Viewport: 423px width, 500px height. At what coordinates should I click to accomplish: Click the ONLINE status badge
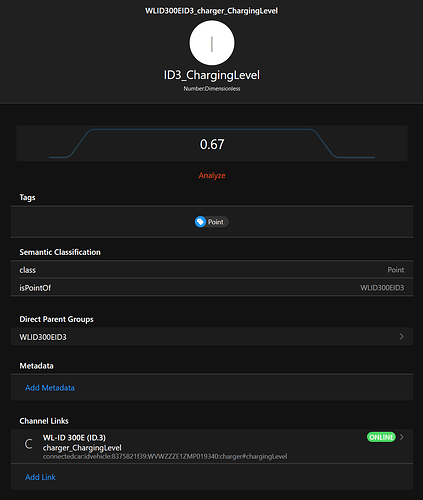(x=381, y=437)
